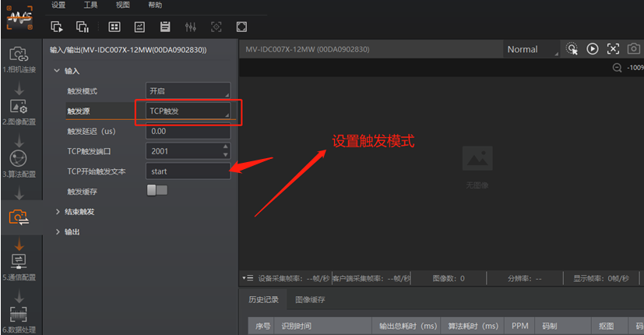Screen dimensions: 644x335
Task: Open the 帮助 menu
Action: [155, 5]
